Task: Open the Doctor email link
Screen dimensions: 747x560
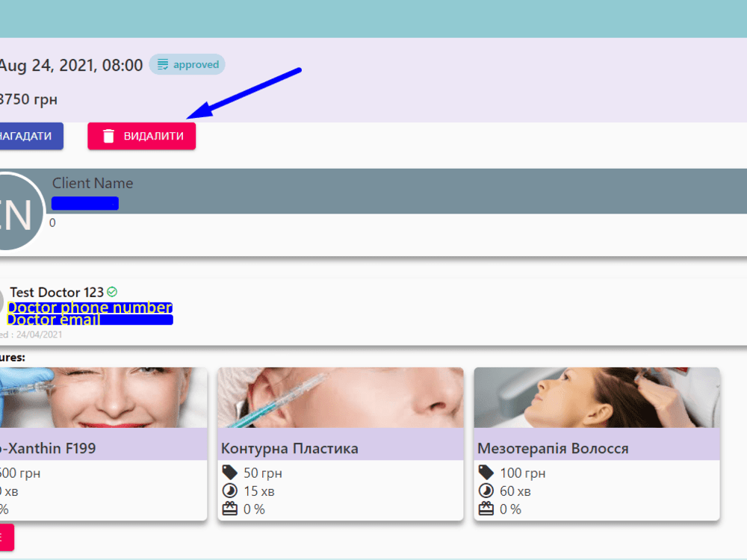Action: pyautogui.click(x=90, y=320)
